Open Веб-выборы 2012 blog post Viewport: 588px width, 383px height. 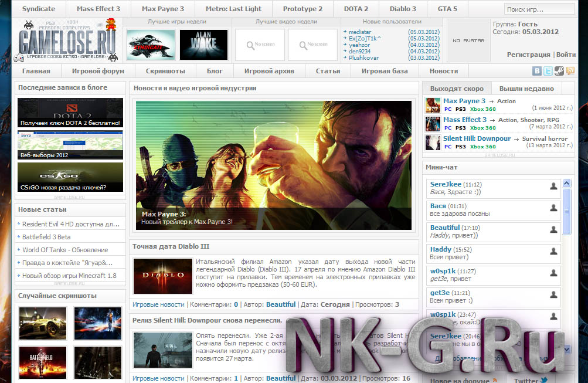(x=70, y=145)
